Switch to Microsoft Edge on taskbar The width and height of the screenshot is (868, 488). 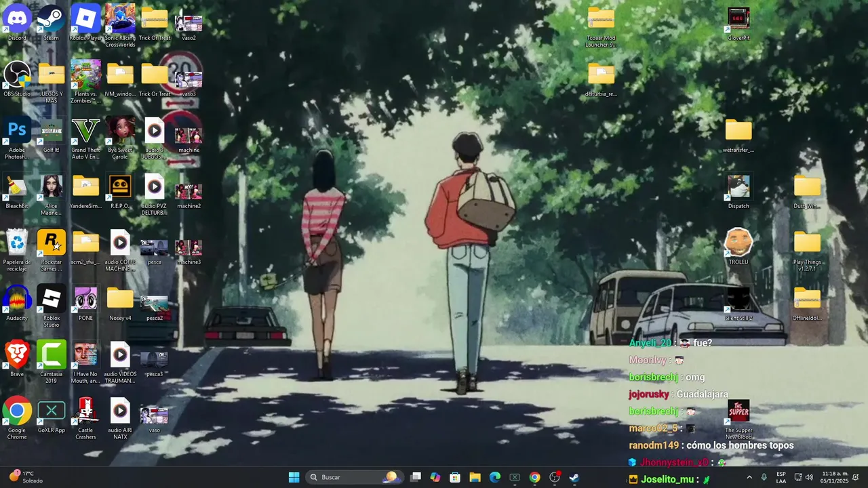click(x=494, y=477)
